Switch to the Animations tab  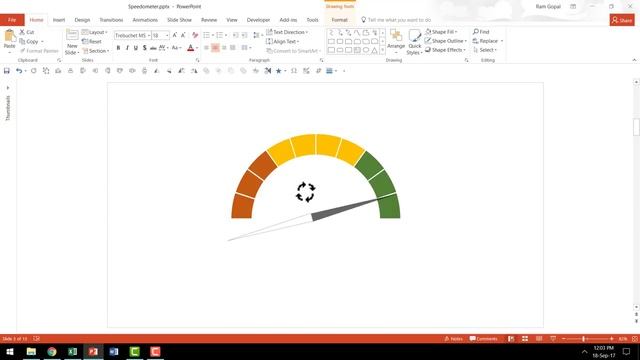145,20
